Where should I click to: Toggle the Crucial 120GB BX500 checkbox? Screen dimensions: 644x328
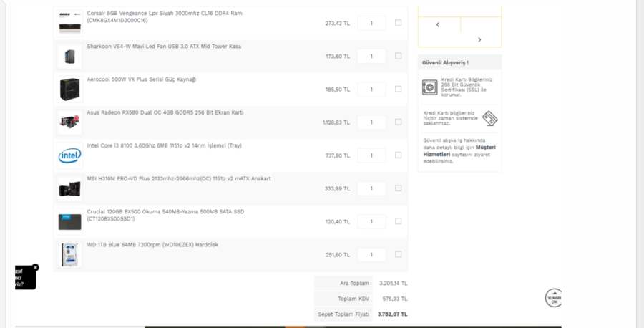click(x=398, y=221)
